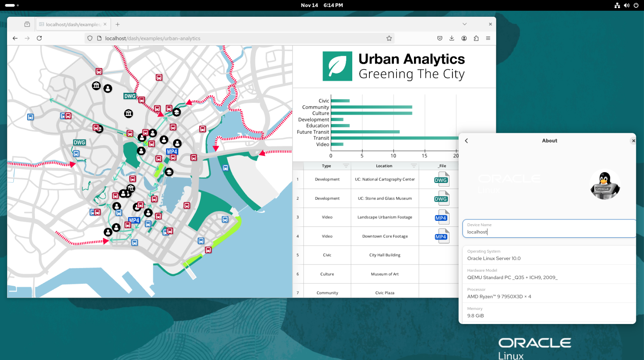Open the Firefox hamburger menu
644x360 pixels.
pos(488,38)
